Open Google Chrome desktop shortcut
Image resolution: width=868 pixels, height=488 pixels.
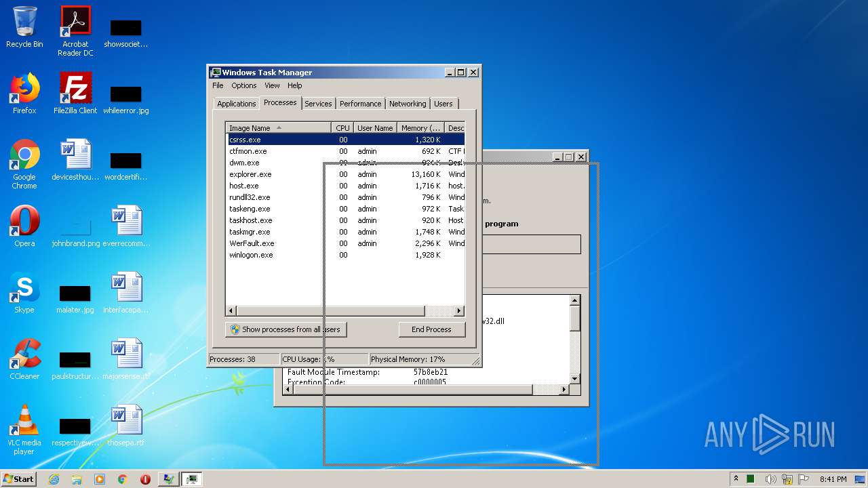point(24,164)
